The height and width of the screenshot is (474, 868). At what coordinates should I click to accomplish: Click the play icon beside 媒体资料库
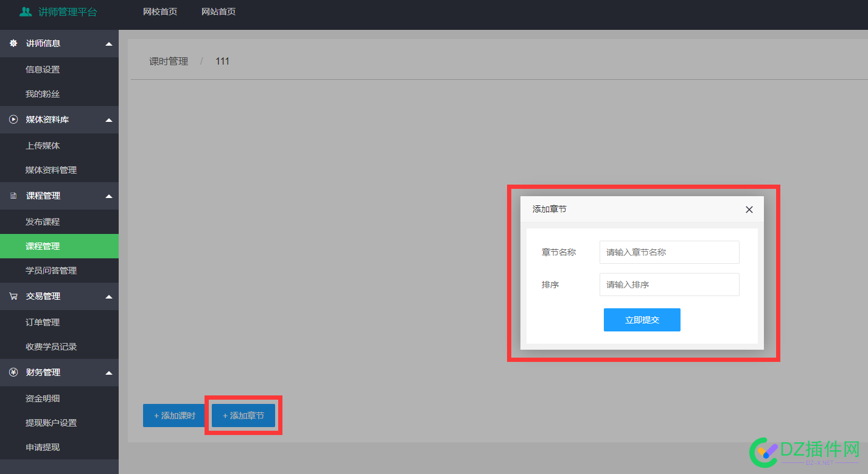(x=13, y=119)
